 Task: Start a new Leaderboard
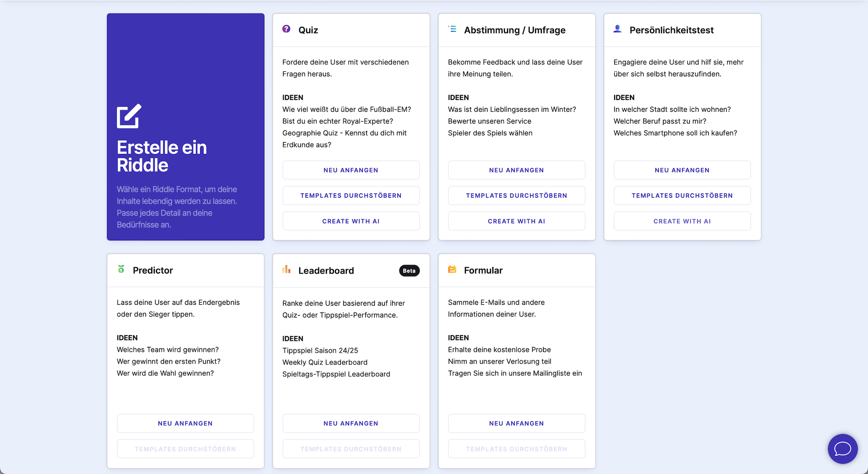click(x=351, y=423)
